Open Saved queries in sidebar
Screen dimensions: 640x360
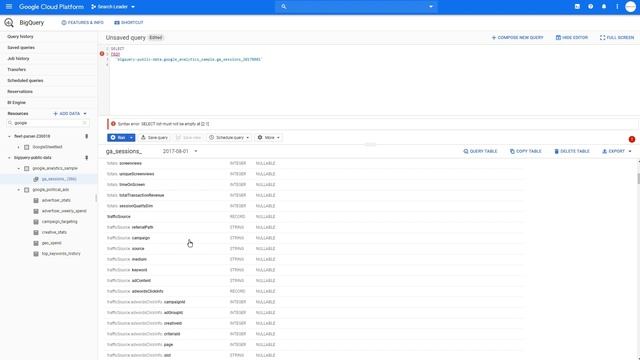[x=21, y=47]
